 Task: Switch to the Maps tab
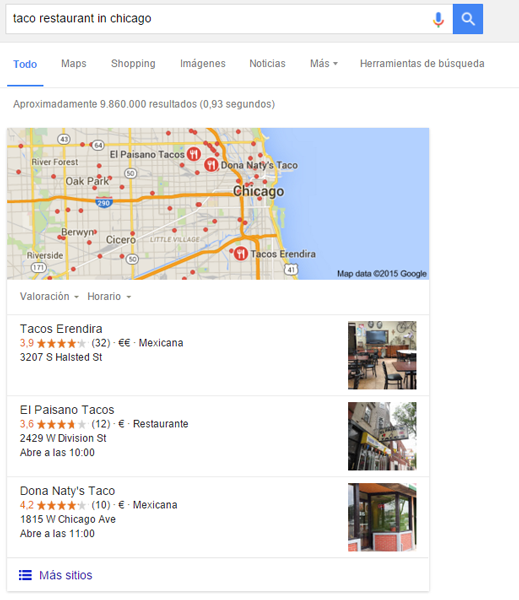pos(73,64)
